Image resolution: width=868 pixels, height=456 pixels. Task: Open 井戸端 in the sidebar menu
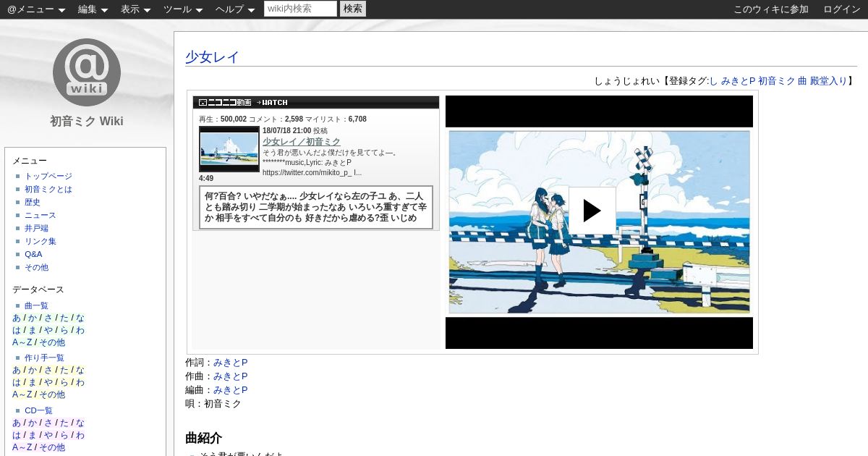pyautogui.click(x=36, y=228)
